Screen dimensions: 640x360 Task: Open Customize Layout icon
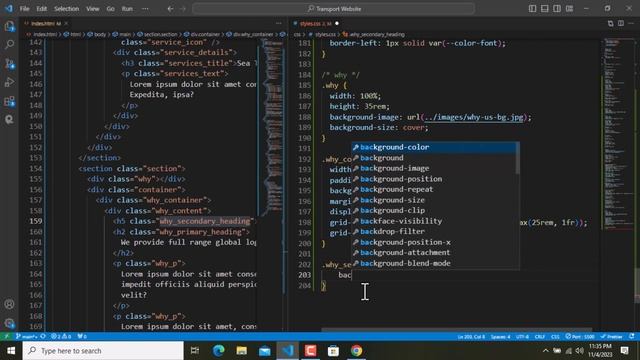(569, 9)
